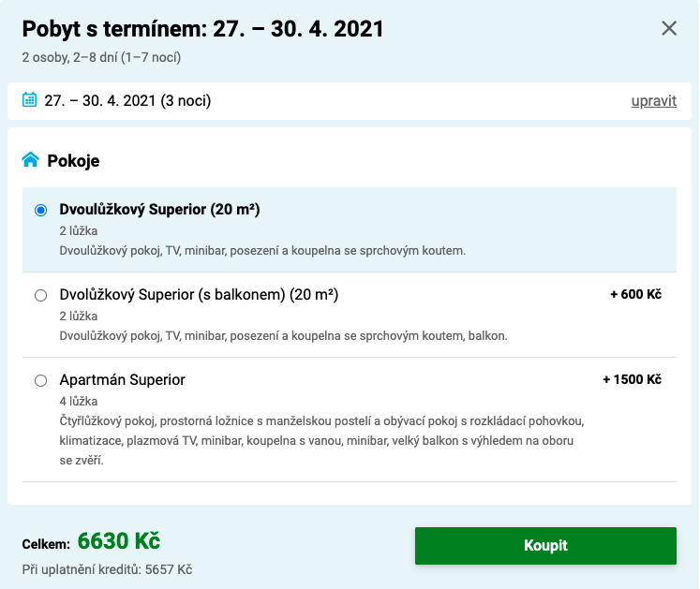Click the Apartmán Superior room title
The image size is (700, 589).
pos(122,380)
